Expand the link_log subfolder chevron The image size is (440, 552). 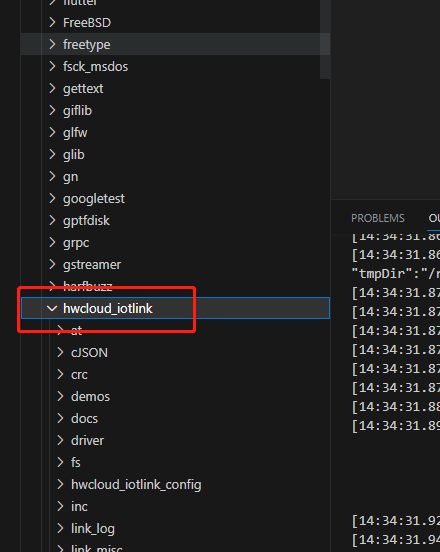point(61,528)
